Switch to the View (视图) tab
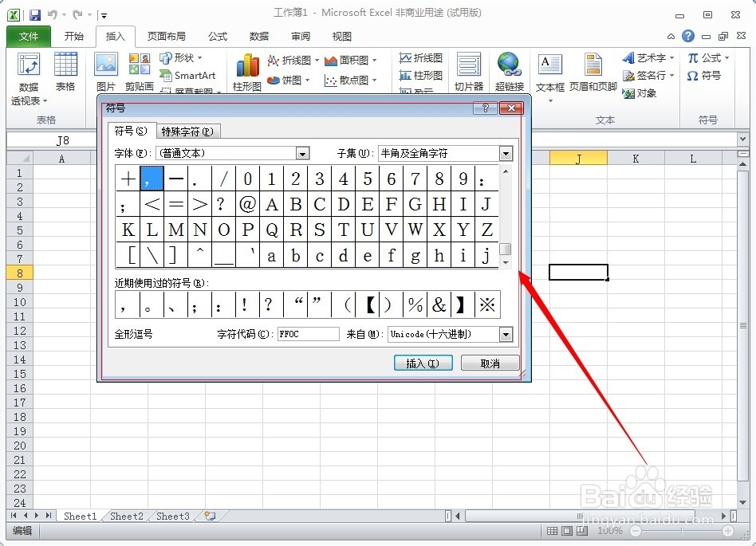Screen dimensions: 756x546 tap(342, 36)
